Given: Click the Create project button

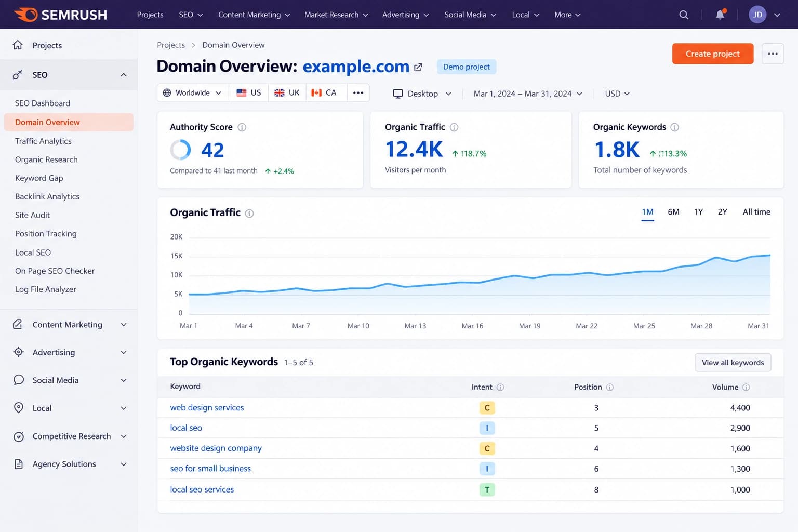Looking at the screenshot, I should [x=712, y=54].
